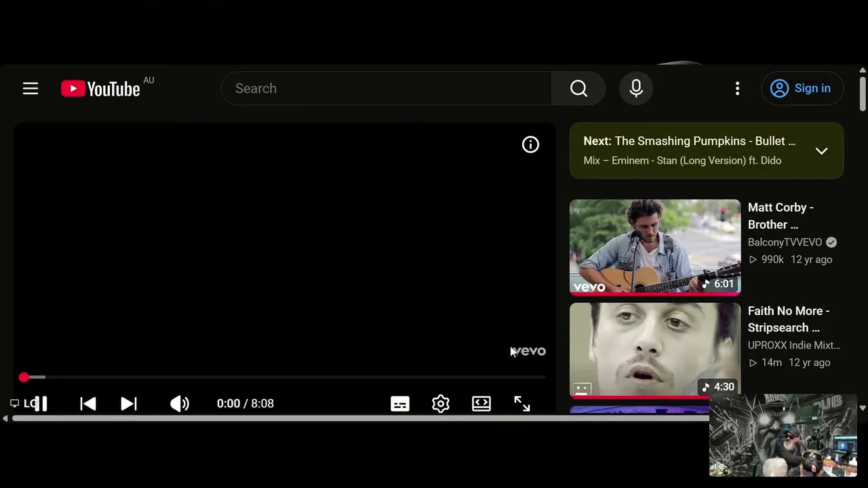Visit the BalconyTVVEVO channel
This screenshot has height=488, width=868.
(785, 242)
